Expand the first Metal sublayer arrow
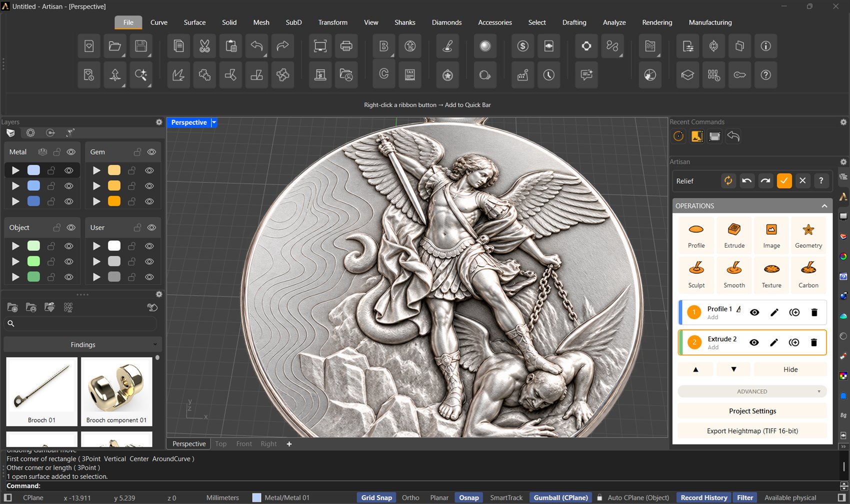The height and width of the screenshot is (504, 850). point(15,171)
